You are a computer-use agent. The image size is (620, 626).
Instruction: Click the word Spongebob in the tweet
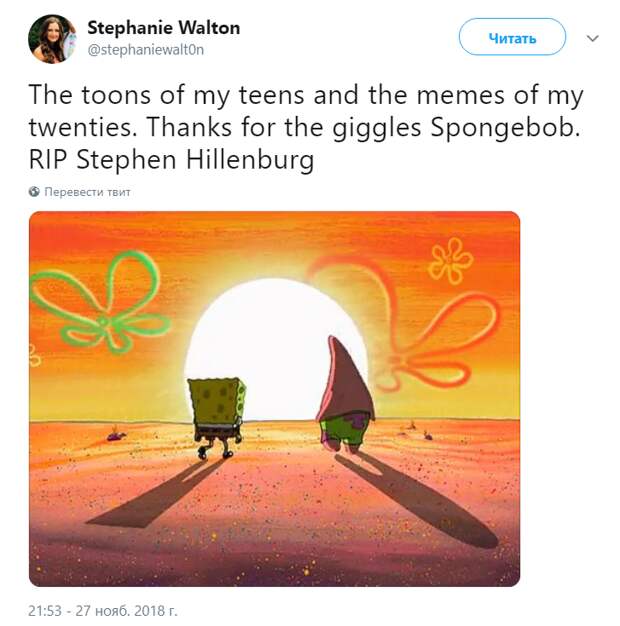coord(505,128)
